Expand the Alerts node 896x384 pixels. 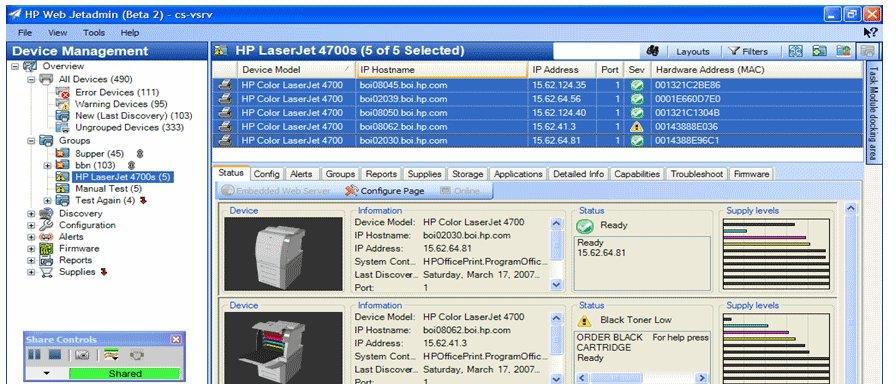click(x=31, y=237)
